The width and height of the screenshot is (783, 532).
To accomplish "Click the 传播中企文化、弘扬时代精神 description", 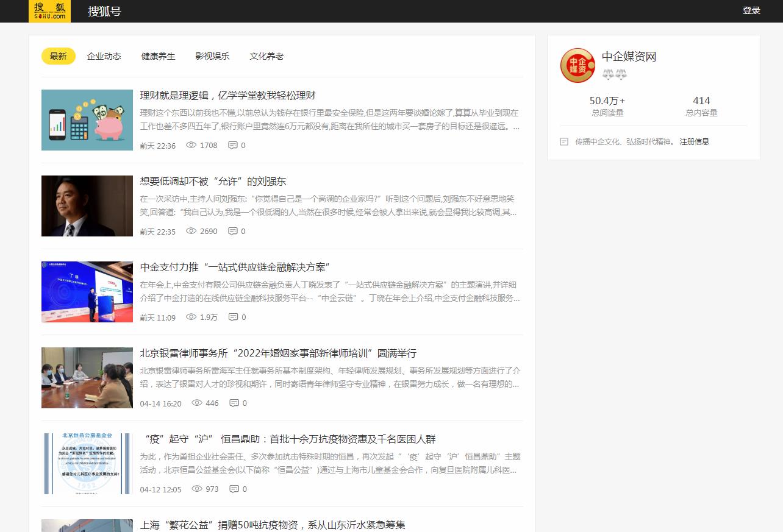I will point(625,141).
